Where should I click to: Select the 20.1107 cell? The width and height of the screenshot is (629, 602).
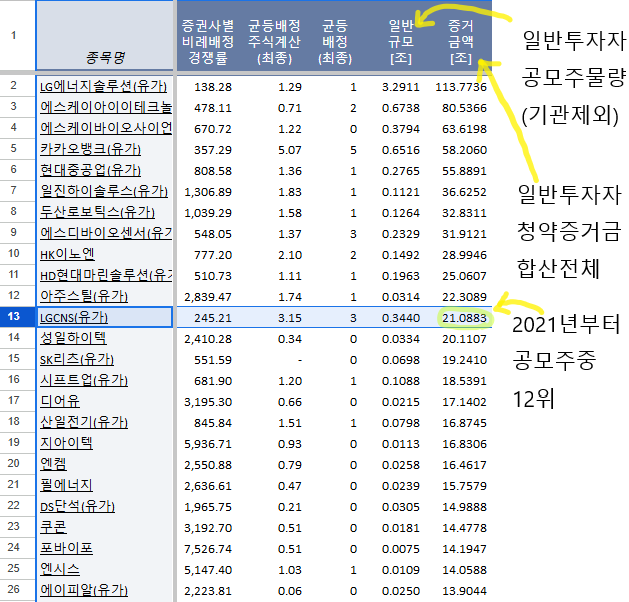(464, 339)
